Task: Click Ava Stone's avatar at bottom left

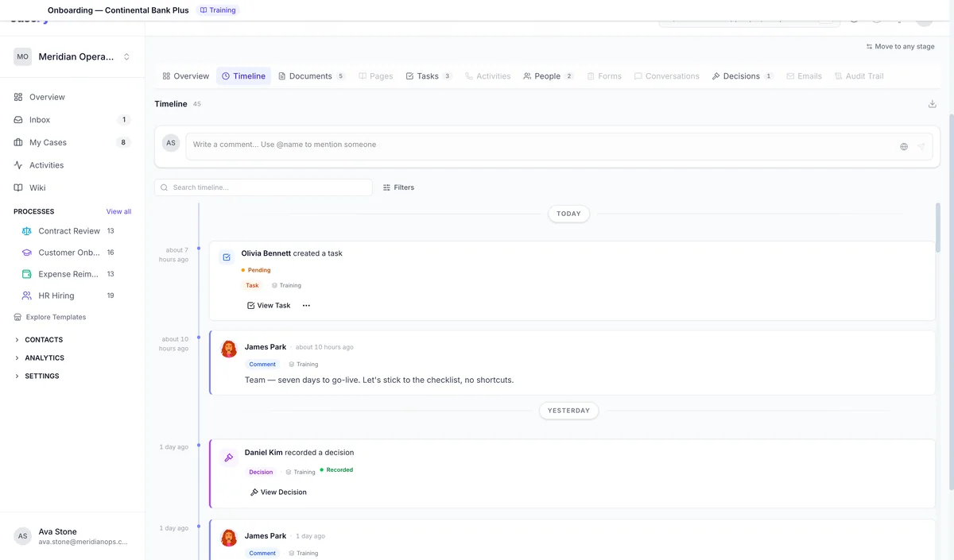Action: click(x=22, y=536)
